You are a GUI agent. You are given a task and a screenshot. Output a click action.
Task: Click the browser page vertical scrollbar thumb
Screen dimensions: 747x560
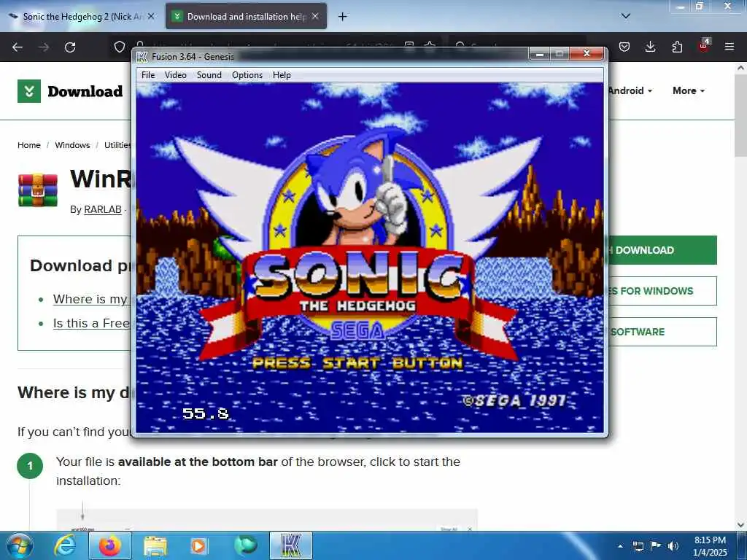point(740,114)
